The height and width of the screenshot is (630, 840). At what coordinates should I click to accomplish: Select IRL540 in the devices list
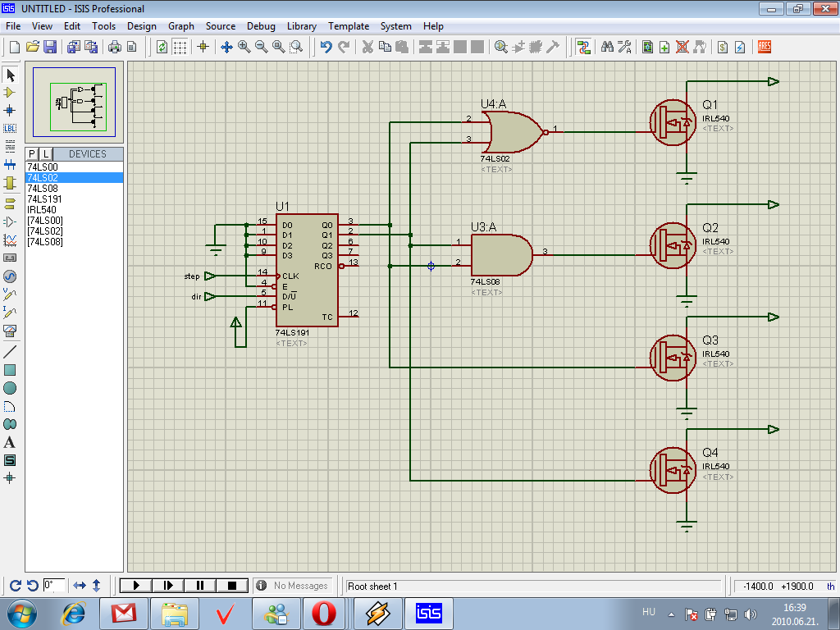75,210
